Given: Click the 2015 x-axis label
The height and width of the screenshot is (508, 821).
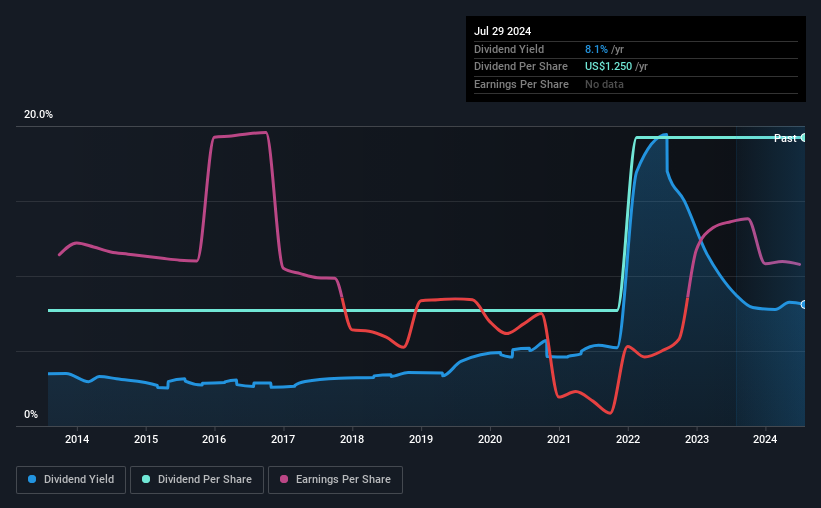Looking at the screenshot, I should [146, 439].
